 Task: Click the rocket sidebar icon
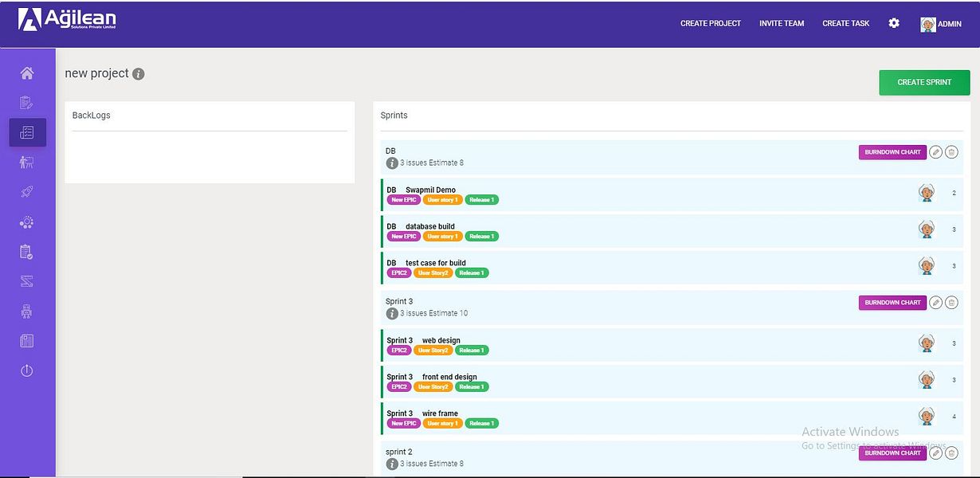27,192
